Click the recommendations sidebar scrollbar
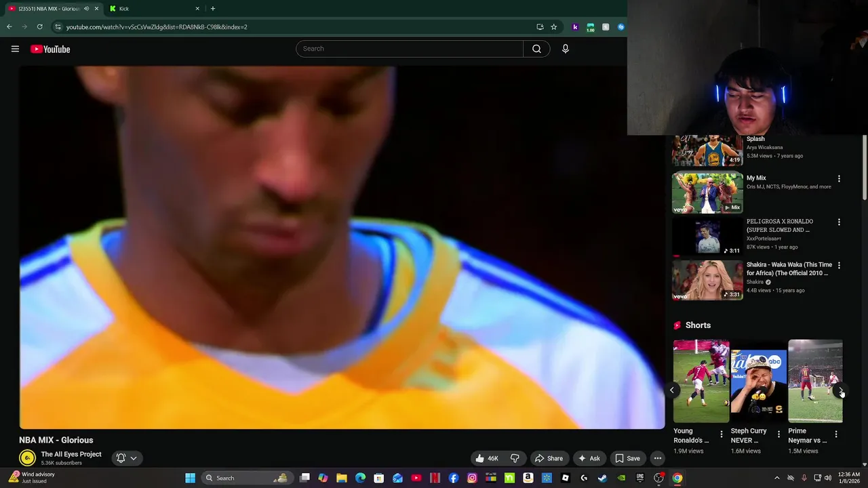This screenshot has height=488, width=868. [865, 167]
